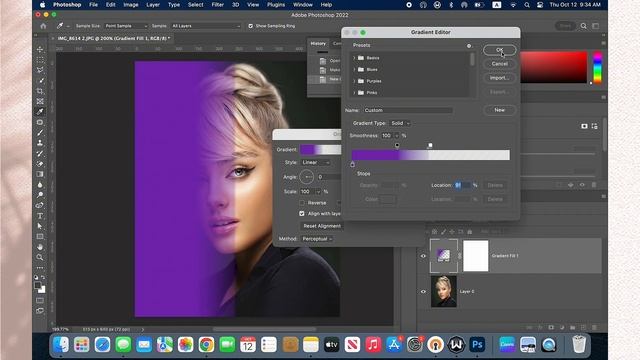Image resolution: width=640 pixels, height=360 pixels.
Task: Select the Brush tool
Action: (x=40, y=133)
